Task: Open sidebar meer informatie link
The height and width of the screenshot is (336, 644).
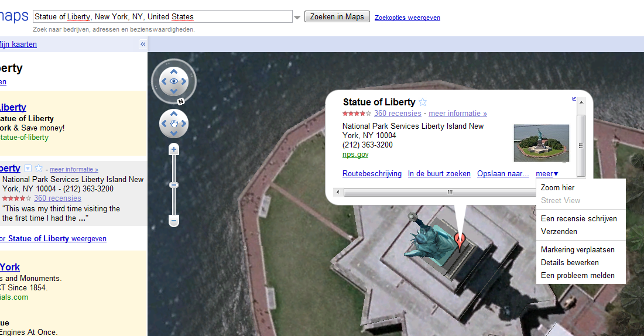Action: click(x=74, y=169)
